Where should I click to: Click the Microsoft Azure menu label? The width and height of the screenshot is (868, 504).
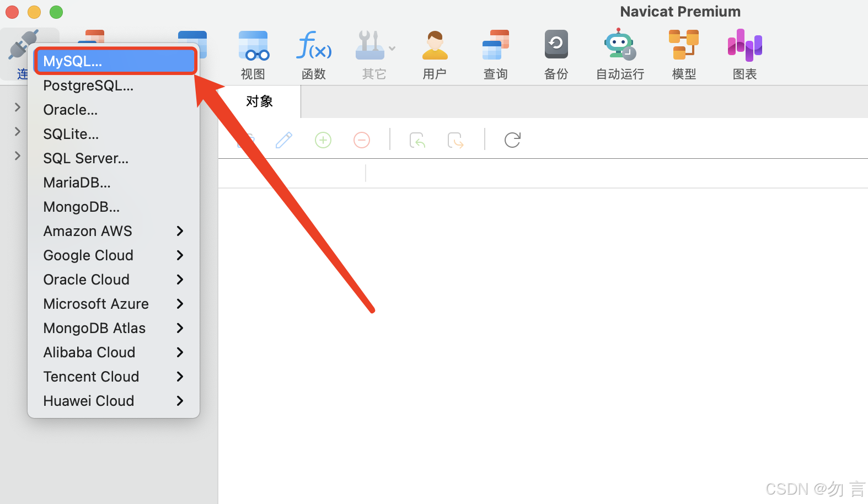(96, 304)
